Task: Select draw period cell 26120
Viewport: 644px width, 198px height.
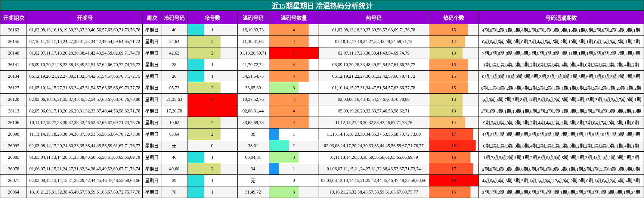Action: pyautogui.click(x=13, y=99)
